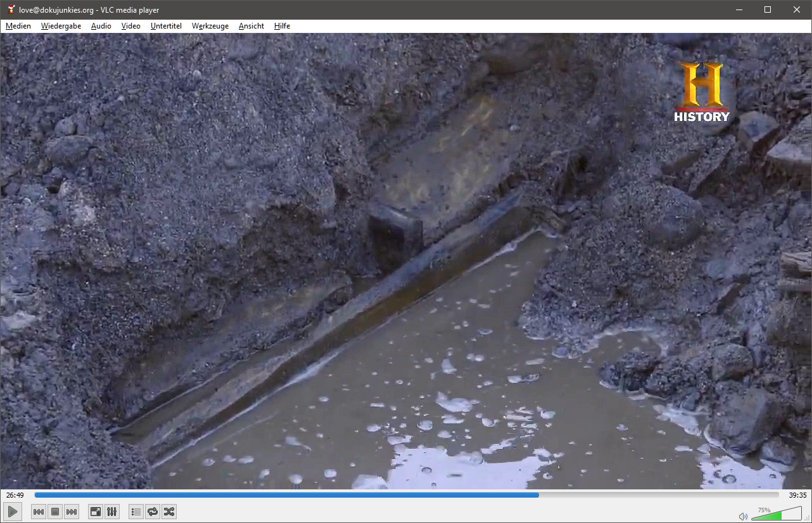The width and height of the screenshot is (812, 523).
Task: Skip to the previous media track
Action: coord(39,512)
